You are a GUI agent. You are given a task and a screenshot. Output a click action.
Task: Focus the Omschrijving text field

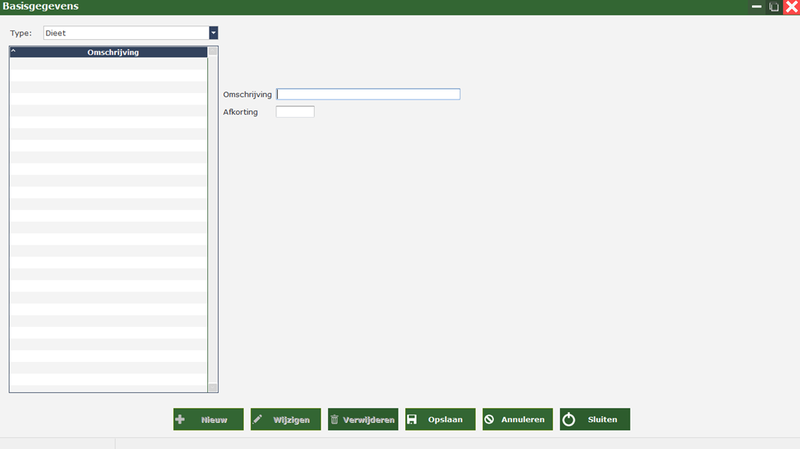coord(368,94)
